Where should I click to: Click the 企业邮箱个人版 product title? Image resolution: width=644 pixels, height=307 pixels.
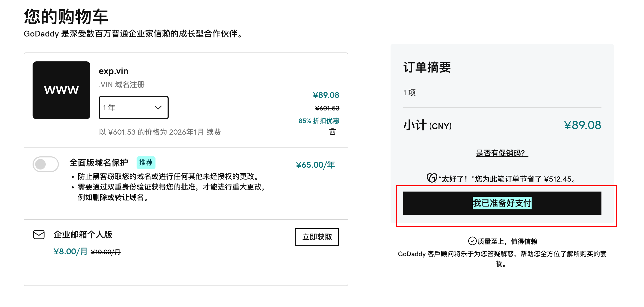tap(83, 234)
